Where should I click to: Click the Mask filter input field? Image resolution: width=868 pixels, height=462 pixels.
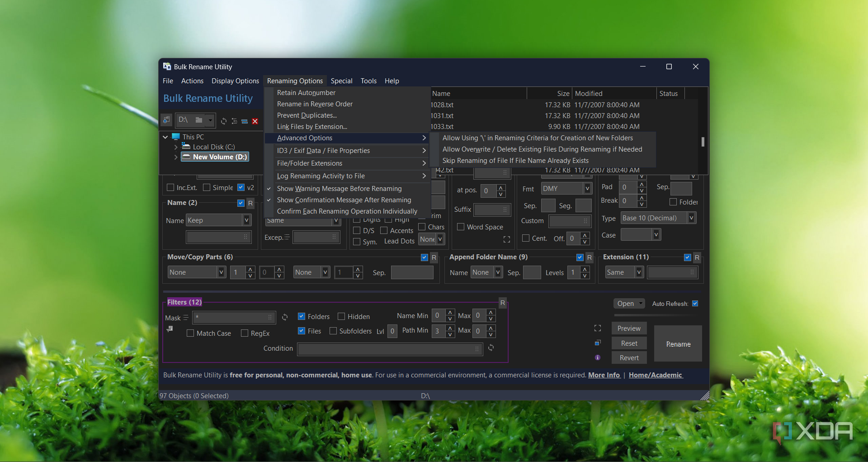pyautogui.click(x=234, y=317)
